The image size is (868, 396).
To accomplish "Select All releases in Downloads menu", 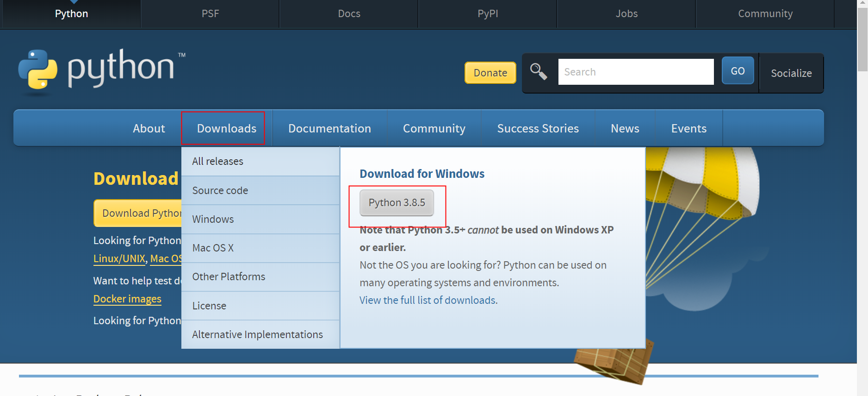I will pyautogui.click(x=260, y=161).
